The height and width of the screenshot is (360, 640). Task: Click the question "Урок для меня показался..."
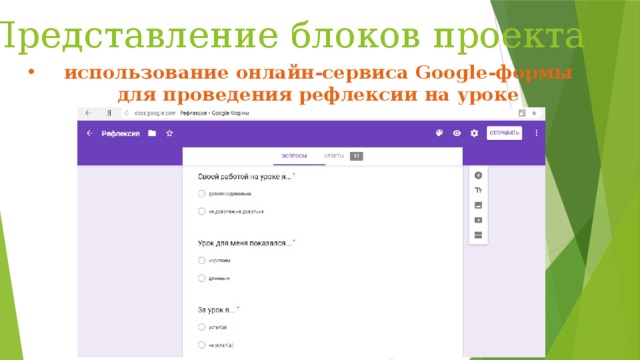point(244,243)
